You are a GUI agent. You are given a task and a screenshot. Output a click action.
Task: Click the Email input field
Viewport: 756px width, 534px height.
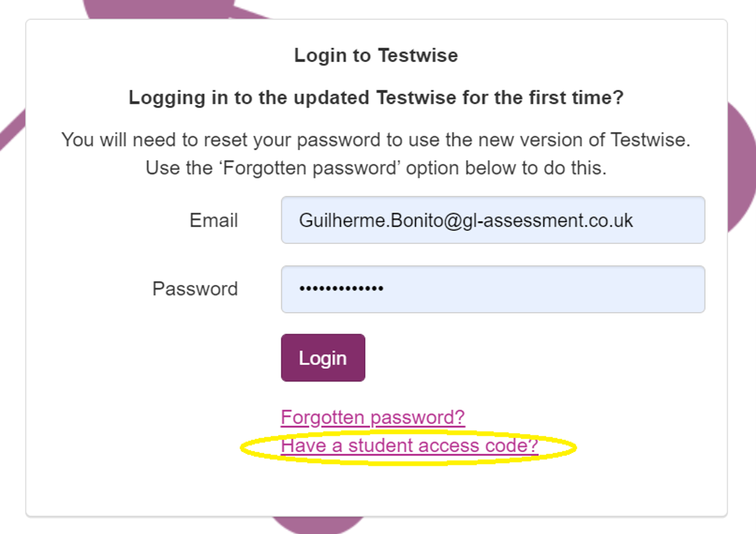492,220
